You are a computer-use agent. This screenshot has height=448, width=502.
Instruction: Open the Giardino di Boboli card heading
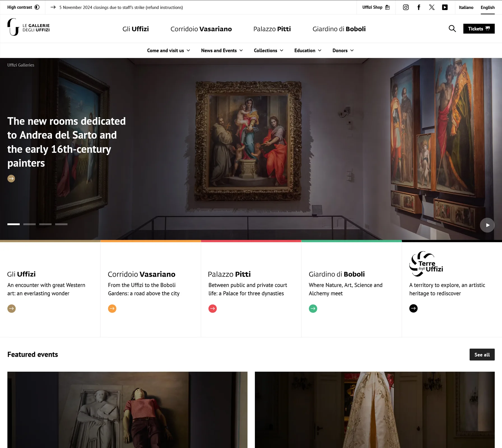tap(337, 274)
